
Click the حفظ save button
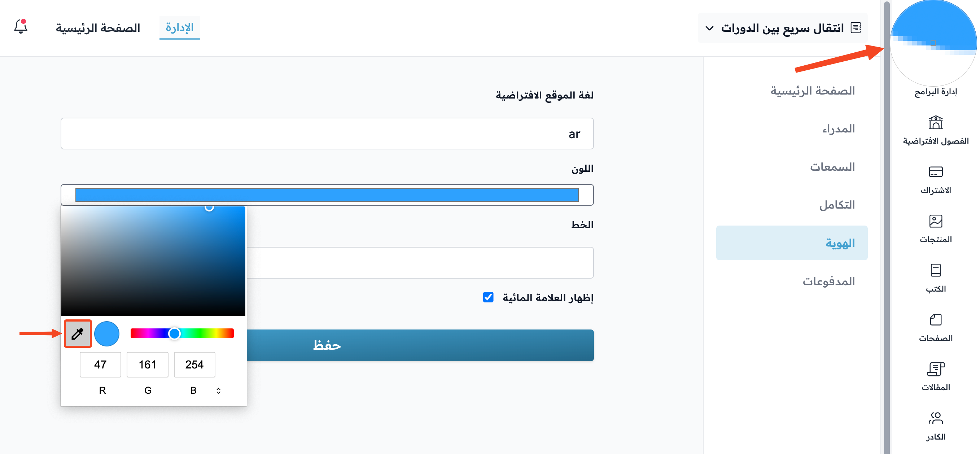coord(420,345)
